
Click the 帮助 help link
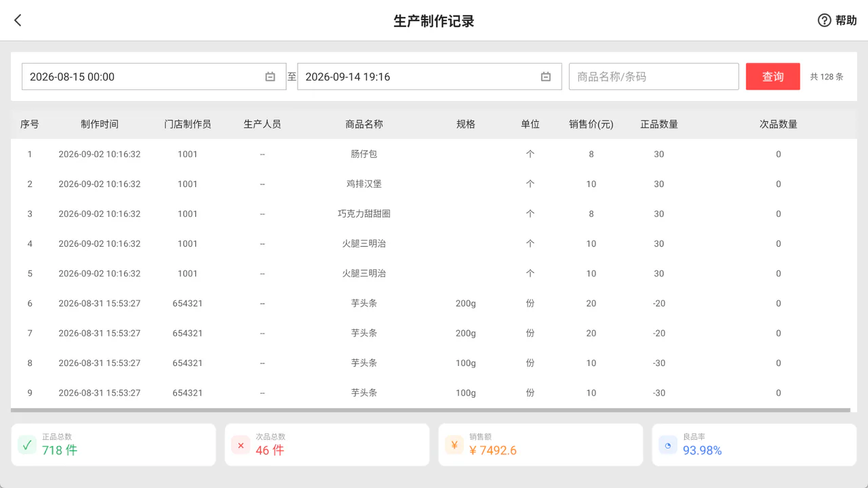click(846, 20)
